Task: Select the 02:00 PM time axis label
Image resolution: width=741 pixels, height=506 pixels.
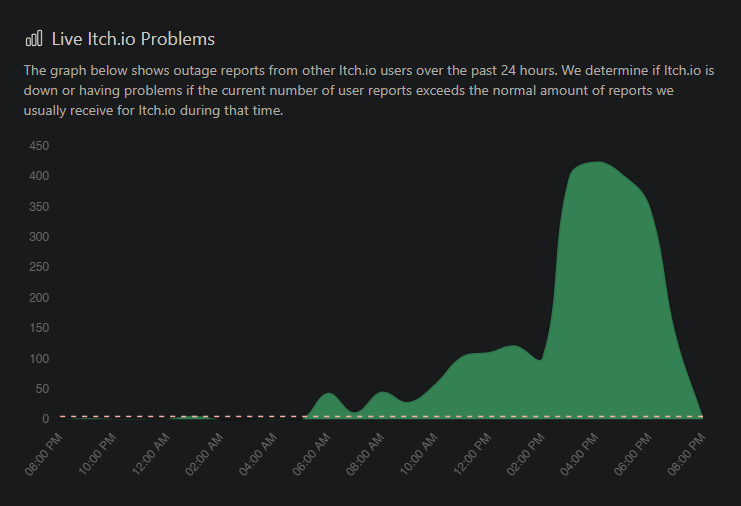Action: tap(529, 451)
